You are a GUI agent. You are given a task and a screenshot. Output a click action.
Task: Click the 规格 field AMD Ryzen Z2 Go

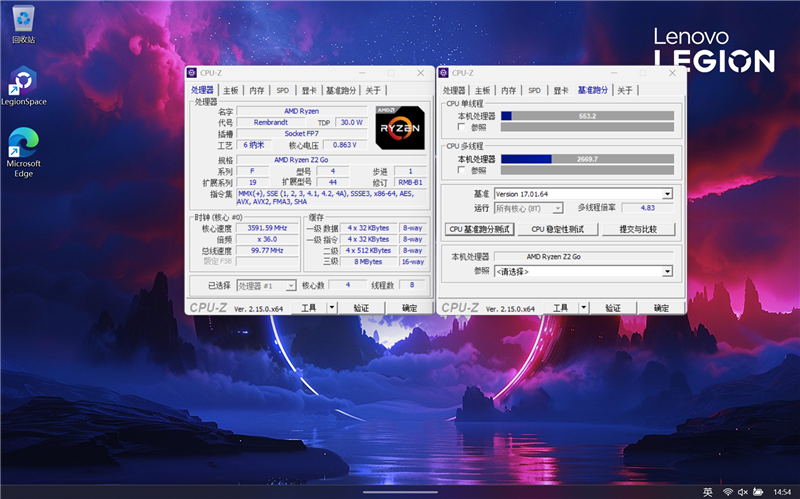332,160
